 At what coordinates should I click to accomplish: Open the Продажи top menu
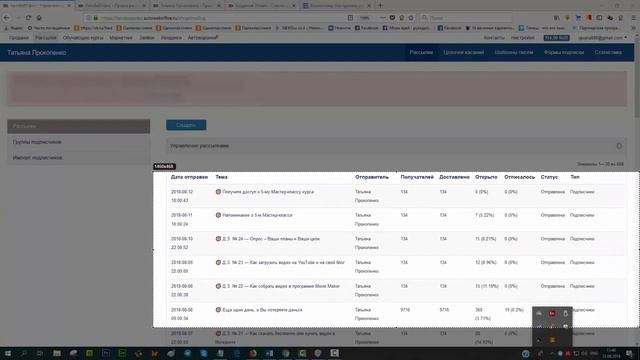(x=19, y=38)
